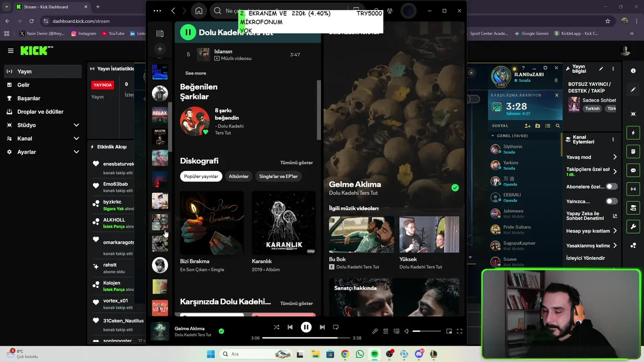Toggle repeat mode in Spotify

pos(336,327)
